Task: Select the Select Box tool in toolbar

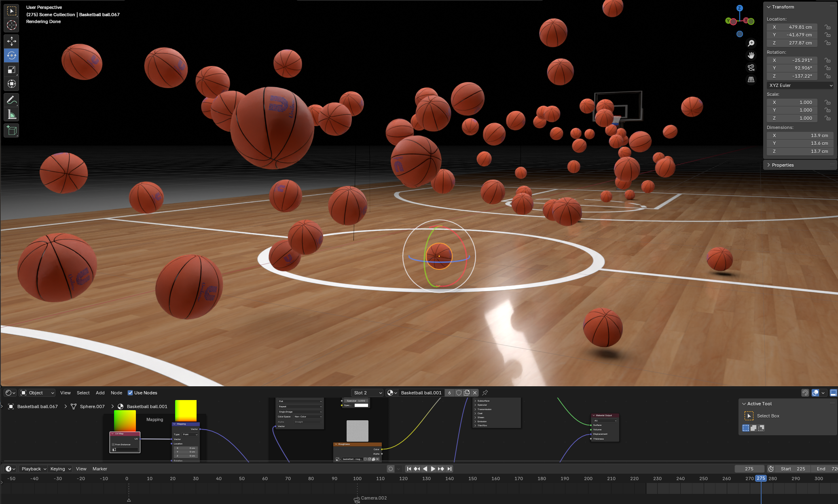Action: coord(11,11)
